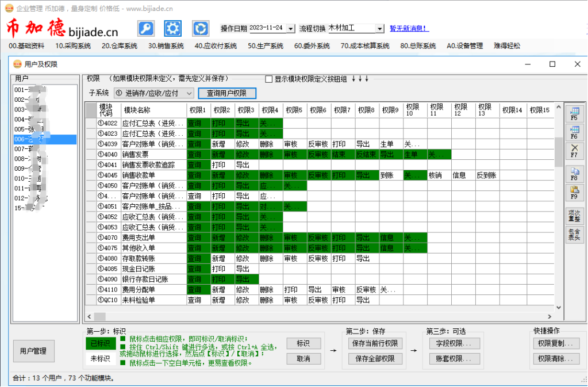Open the 80.总账系统 menu

pos(418,46)
